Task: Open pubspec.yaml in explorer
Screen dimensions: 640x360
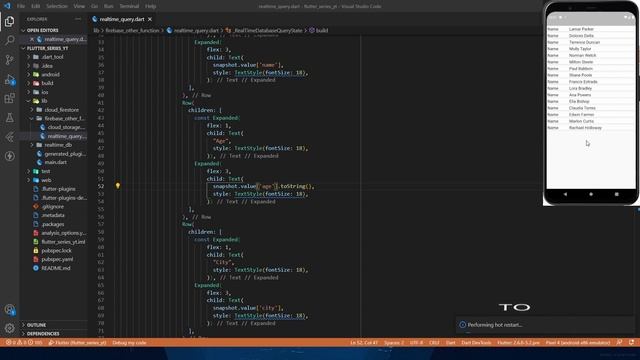Action: 57,259
